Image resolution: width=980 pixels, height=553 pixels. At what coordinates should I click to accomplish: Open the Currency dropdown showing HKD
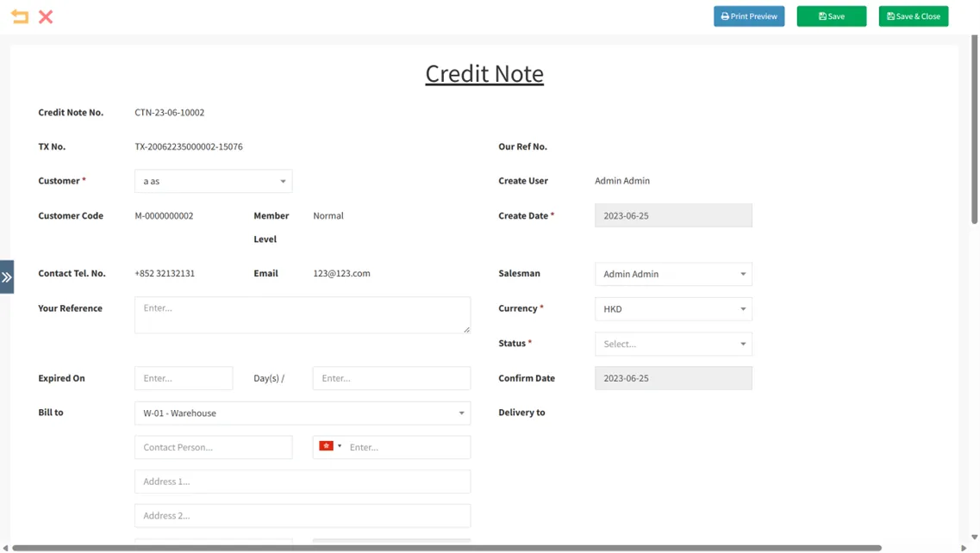pos(672,309)
